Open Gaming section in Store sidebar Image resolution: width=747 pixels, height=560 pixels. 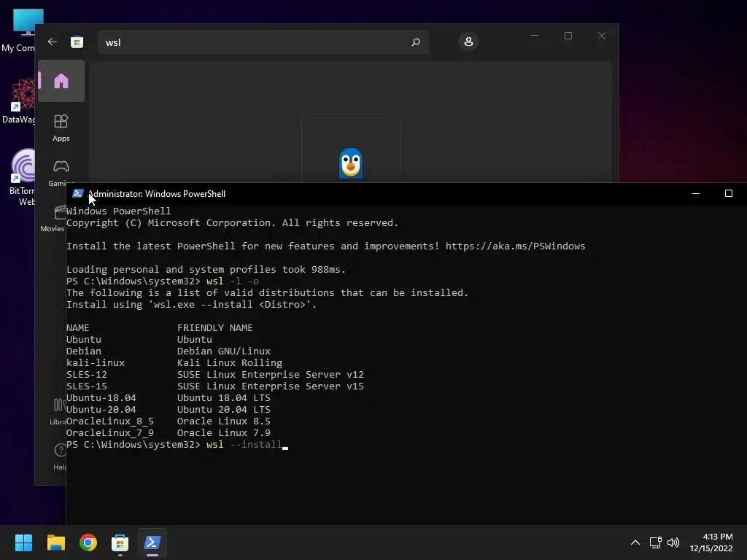click(x=61, y=172)
